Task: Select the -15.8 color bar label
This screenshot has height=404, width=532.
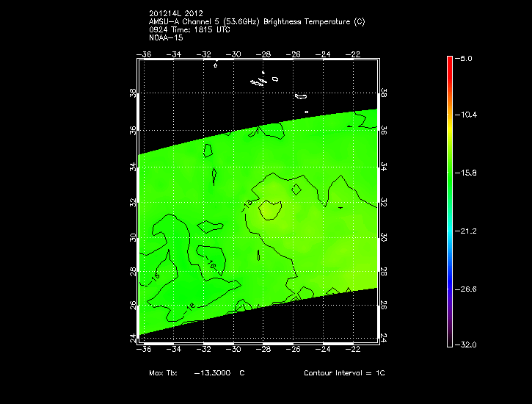Action: point(467,173)
